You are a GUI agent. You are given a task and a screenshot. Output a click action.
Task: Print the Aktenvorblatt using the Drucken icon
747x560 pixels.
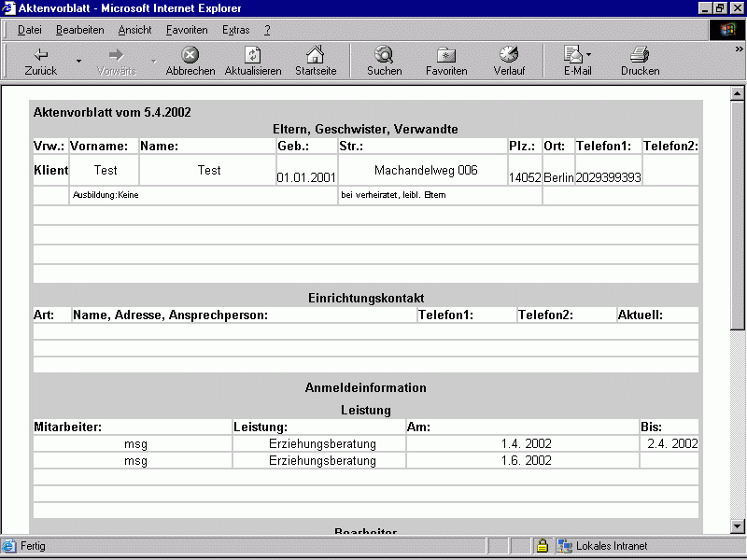tap(640, 59)
